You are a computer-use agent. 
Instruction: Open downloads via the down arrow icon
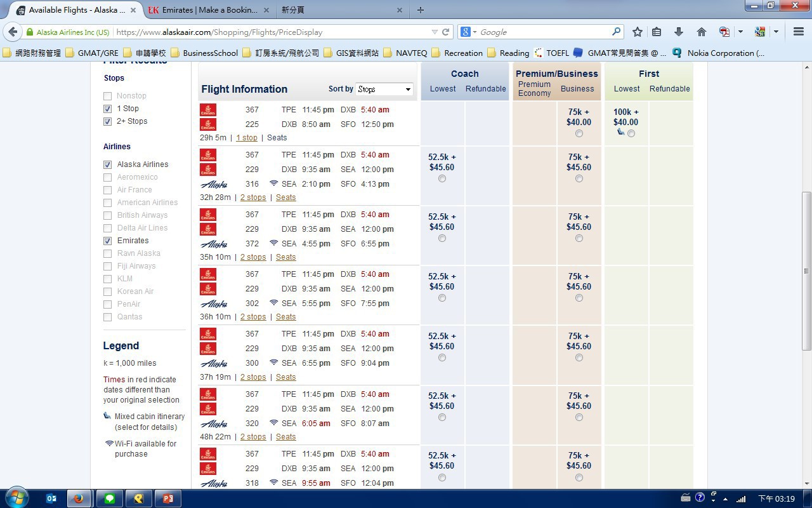pyautogui.click(x=678, y=32)
